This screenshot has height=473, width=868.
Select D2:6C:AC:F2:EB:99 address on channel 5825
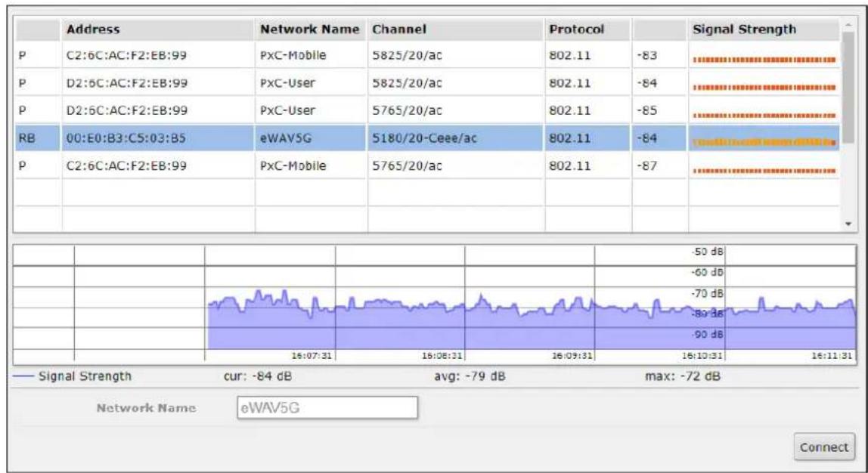(x=126, y=83)
